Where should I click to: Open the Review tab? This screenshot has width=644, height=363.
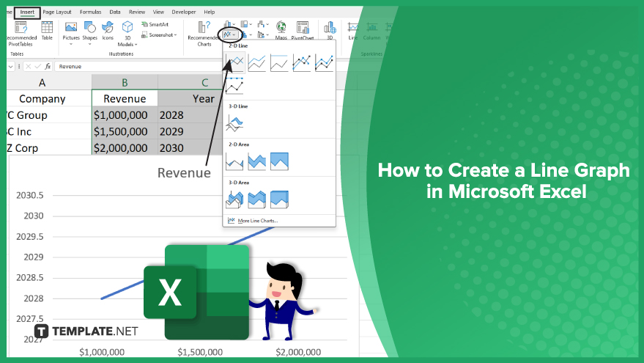137,12
